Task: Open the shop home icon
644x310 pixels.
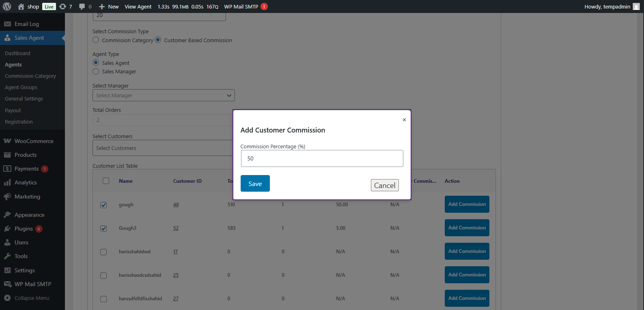Action: (21, 6)
